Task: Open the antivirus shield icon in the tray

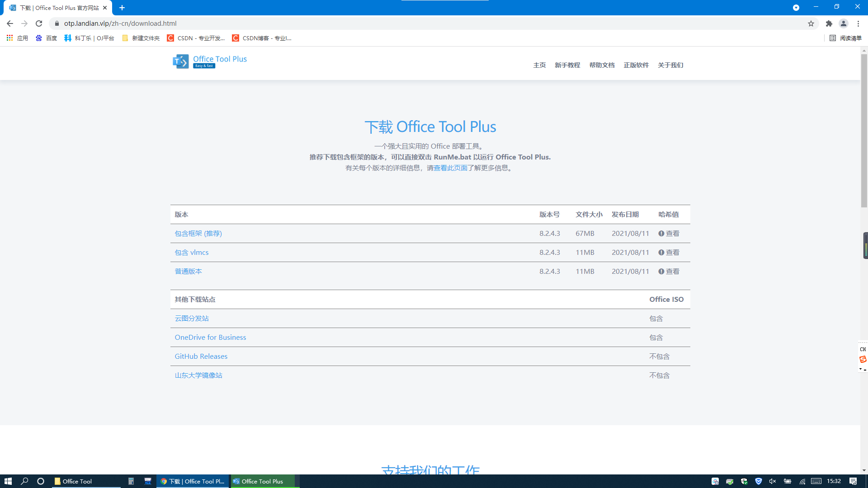Action: [x=758, y=481]
